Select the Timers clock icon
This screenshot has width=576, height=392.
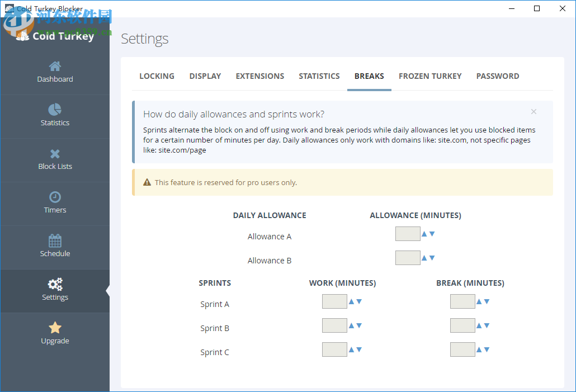point(55,203)
